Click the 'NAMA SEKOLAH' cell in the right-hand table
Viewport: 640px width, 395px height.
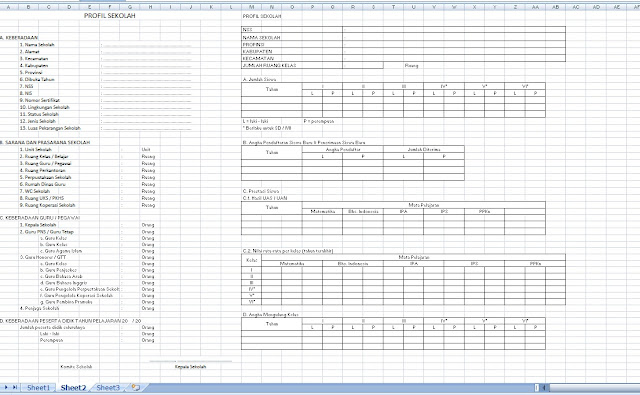click(261, 37)
